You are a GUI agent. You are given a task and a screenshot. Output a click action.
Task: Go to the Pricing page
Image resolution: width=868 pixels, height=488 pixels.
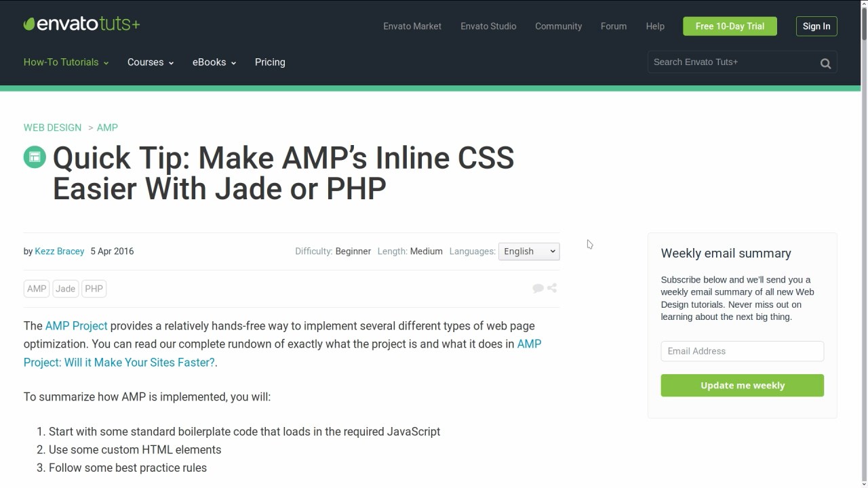270,62
